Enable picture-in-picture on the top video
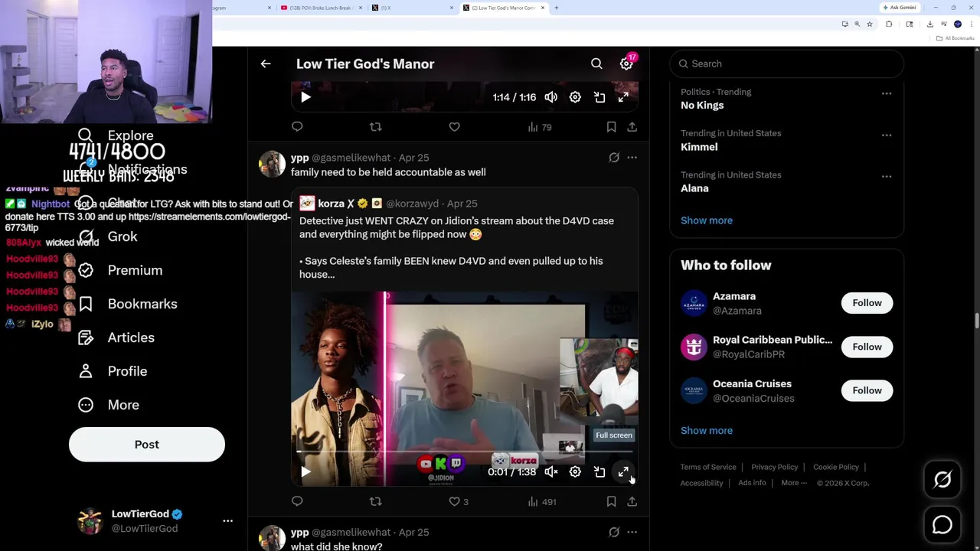Viewport: 980px width, 551px height. pyautogui.click(x=599, y=97)
